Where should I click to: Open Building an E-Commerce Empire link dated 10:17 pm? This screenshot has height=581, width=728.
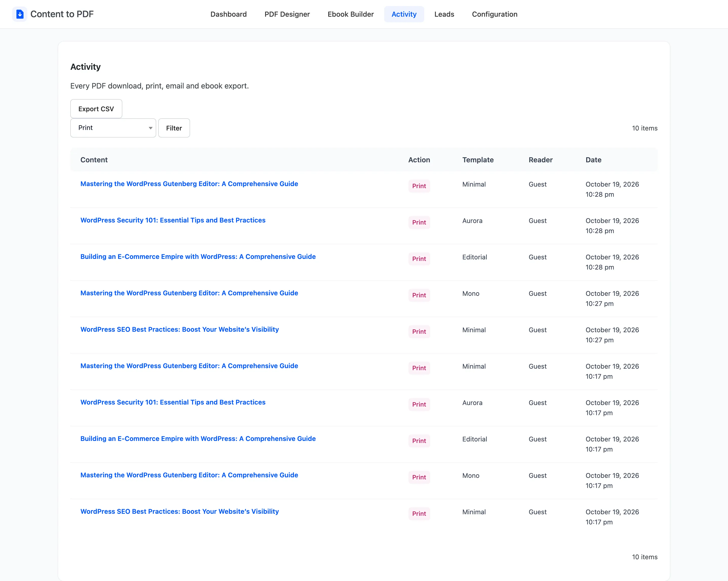(198, 439)
